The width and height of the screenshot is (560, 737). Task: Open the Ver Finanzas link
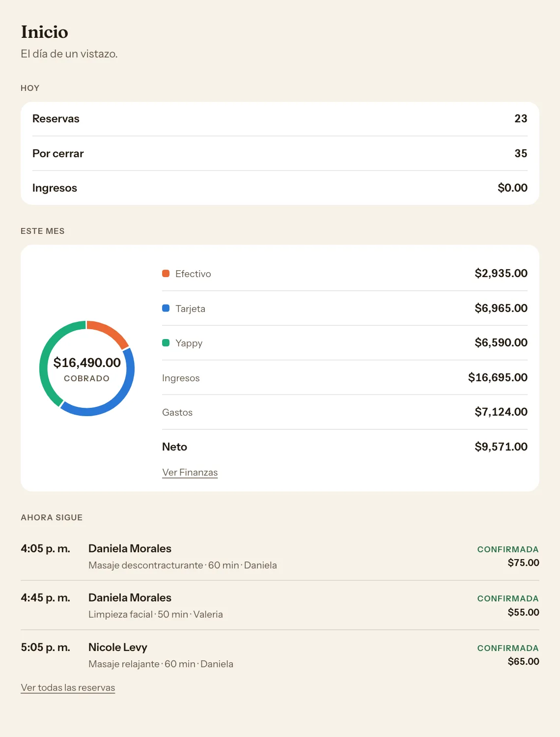tap(190, 472)
